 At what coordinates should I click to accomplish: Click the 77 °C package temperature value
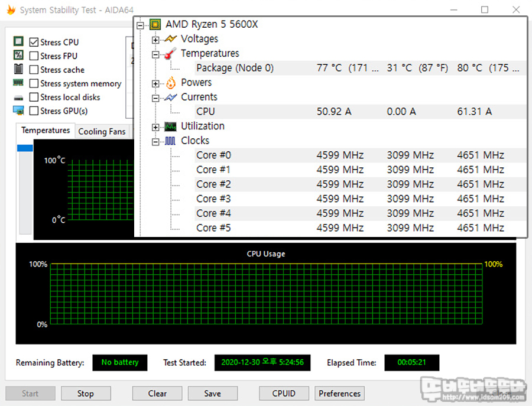point(348,68)
